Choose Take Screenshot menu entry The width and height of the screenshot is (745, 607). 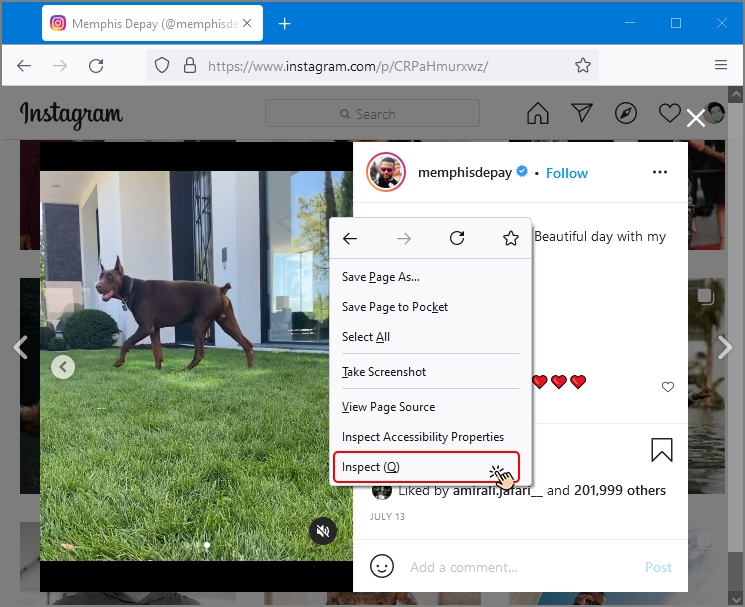[384, 372]
